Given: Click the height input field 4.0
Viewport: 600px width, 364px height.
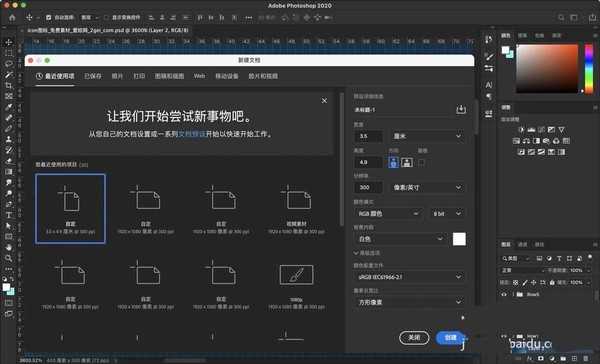Looking at the screenshot, I should click(368, 162).
